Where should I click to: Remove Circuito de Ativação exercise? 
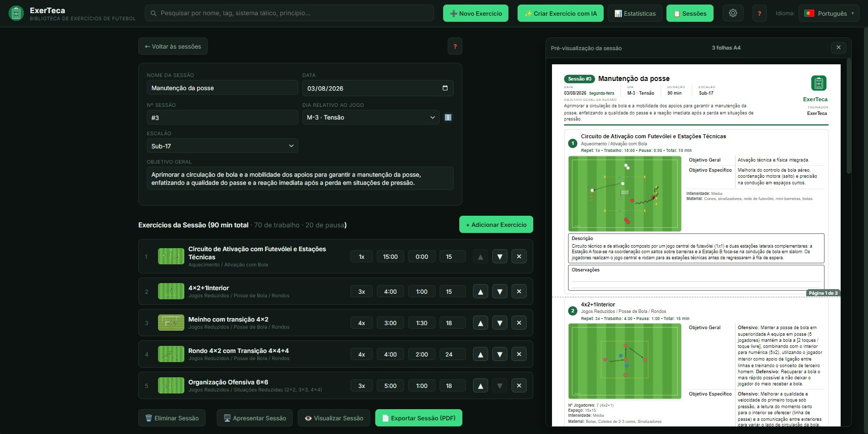point(519,257)
